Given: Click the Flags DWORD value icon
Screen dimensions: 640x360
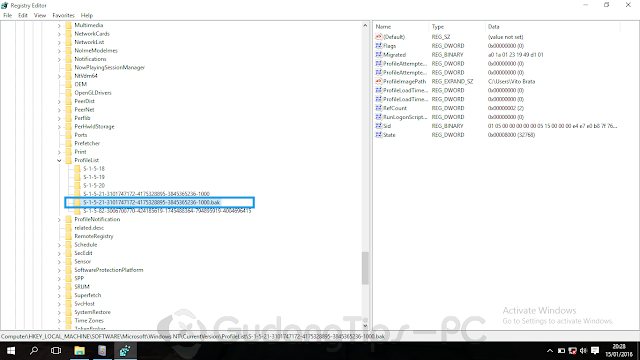Looking at the screenshot, I should pos(378,46).
